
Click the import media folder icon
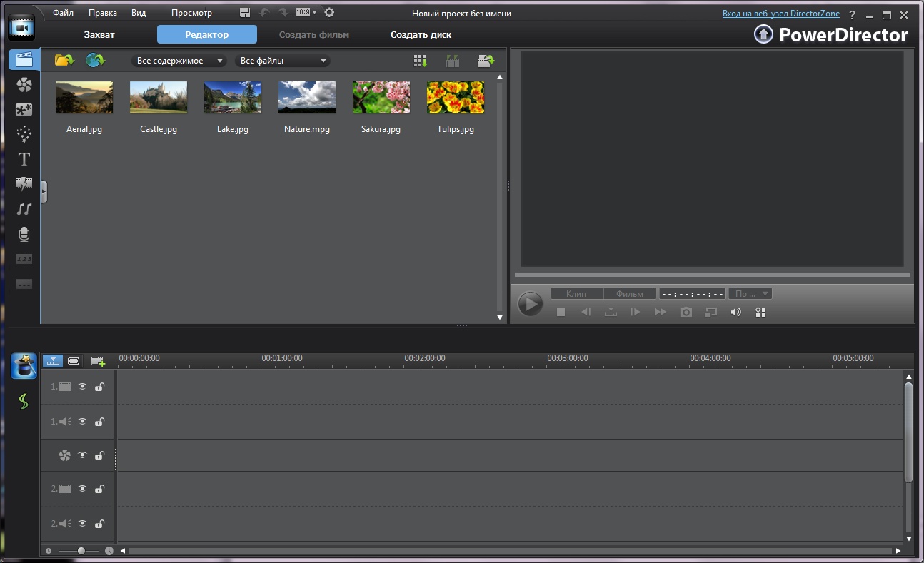click(x=64, y=61)
